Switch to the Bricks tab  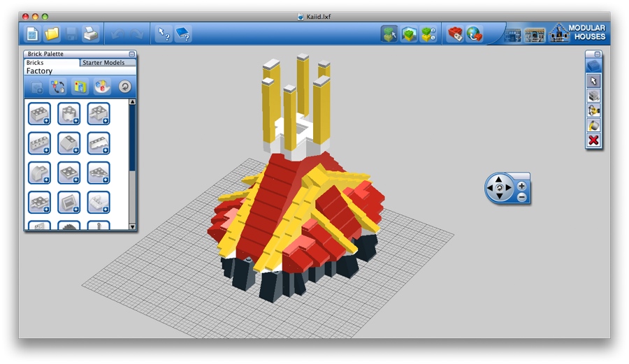point(52,63)
